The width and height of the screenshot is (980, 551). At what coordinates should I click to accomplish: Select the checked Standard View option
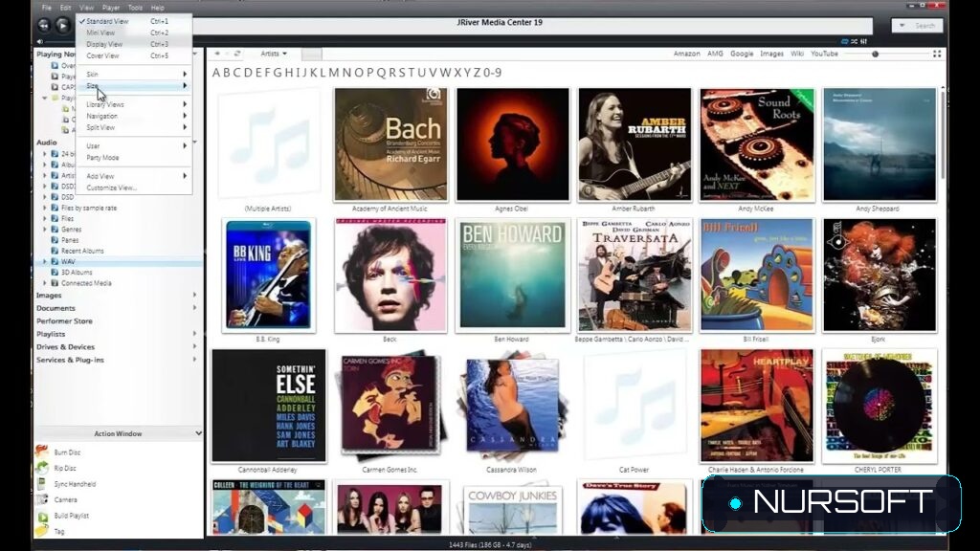[133, 21]
